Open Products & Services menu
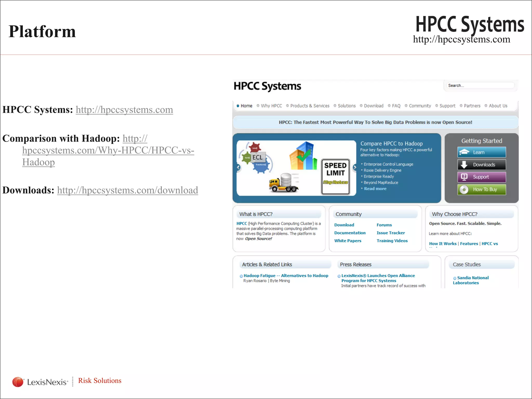The height and width of the screenshot is (399, 532). click(x=310, y=106)
